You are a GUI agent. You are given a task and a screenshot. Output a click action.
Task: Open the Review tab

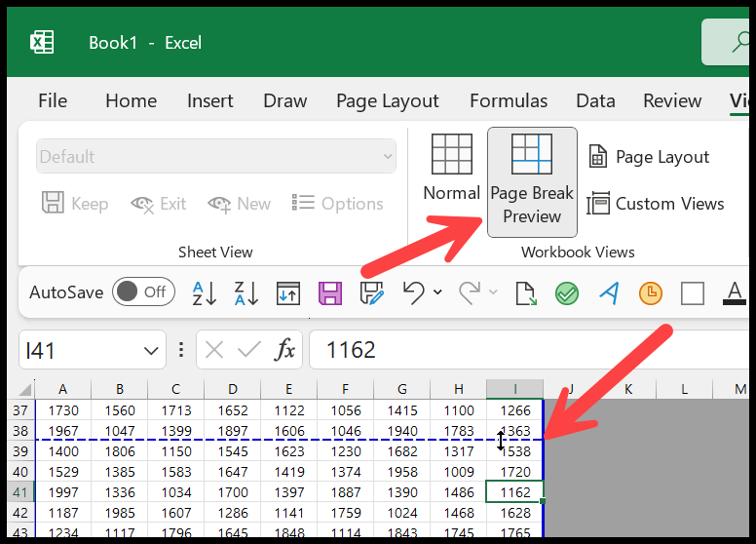[x=672, y=100]
